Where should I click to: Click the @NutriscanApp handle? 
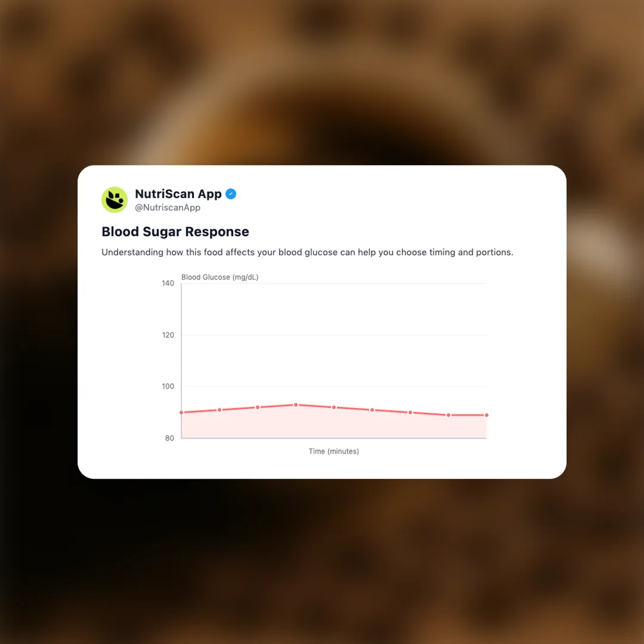168,208
